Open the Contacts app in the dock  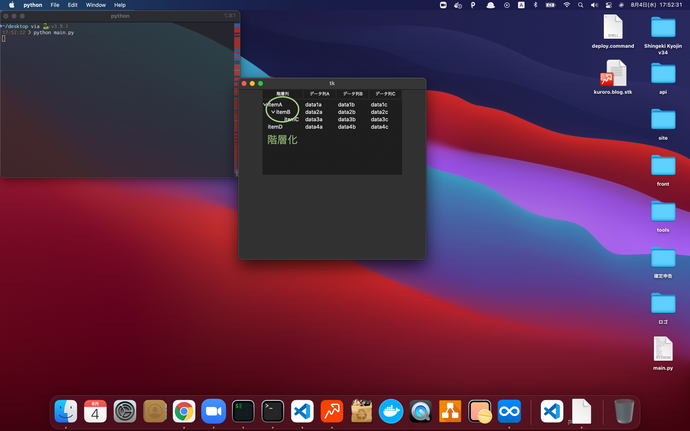pyautogui.click(x=155, y=411)
